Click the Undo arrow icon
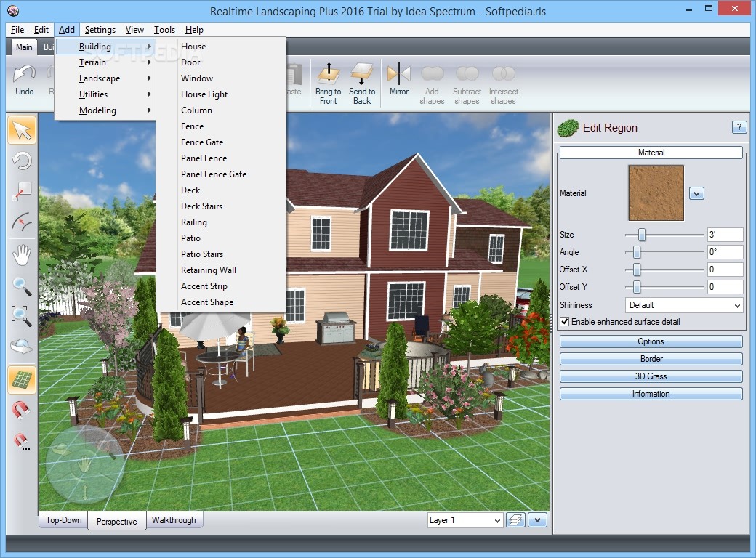This screenshot has width=756, height=558. pos(23,73)
